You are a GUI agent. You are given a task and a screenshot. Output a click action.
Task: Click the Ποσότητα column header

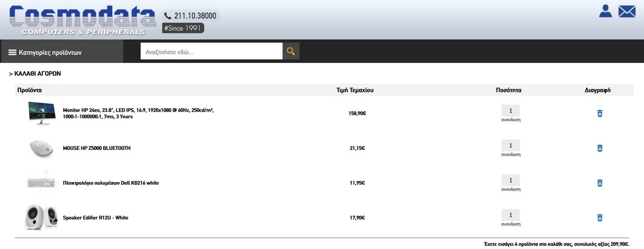[x=509, y=91]
